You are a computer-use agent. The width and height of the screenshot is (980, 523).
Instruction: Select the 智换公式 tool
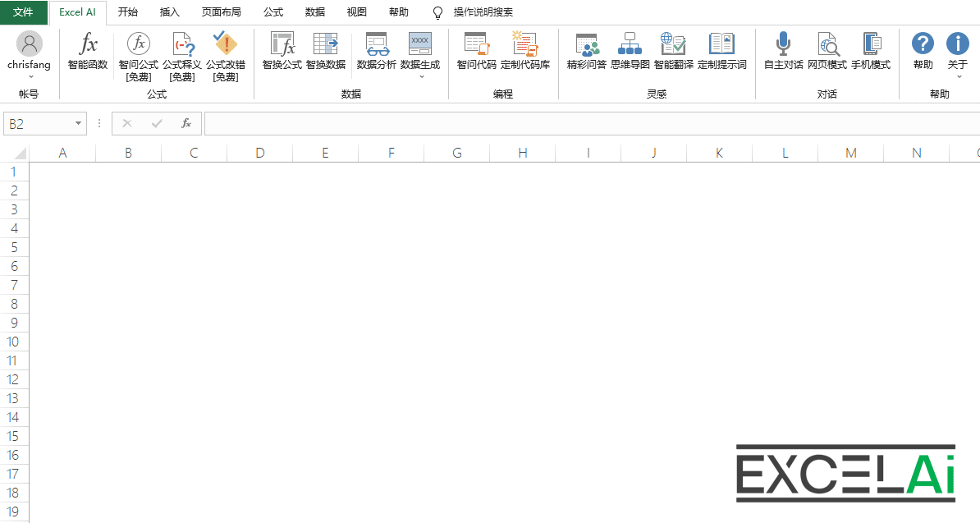pyautogui.click(x=282, y=51)
